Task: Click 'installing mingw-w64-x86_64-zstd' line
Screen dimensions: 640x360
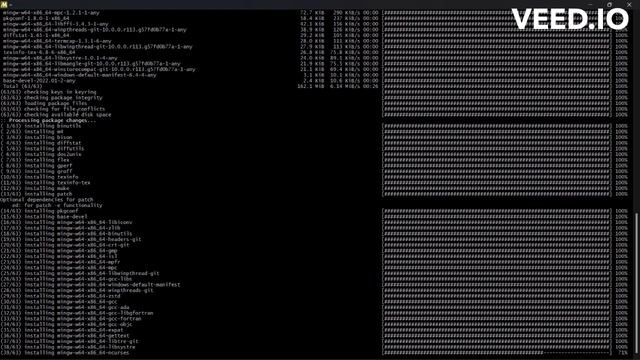Action: point(61,296)
